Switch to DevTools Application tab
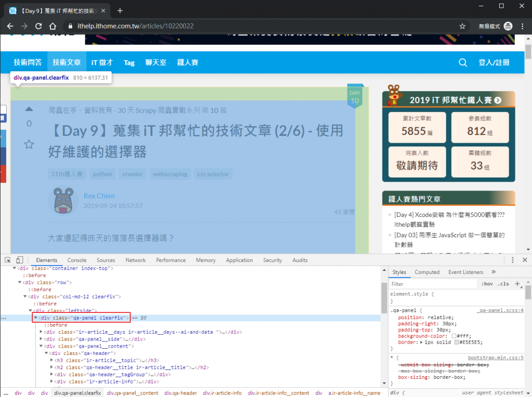Viewport: 532px width, 397px height. (x=239, y=260)
